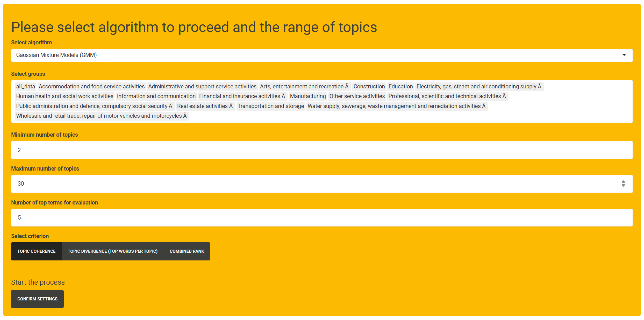644x320 pixels.
Task: Focus the Maximum number of topics field
Action: pos(322,184)
